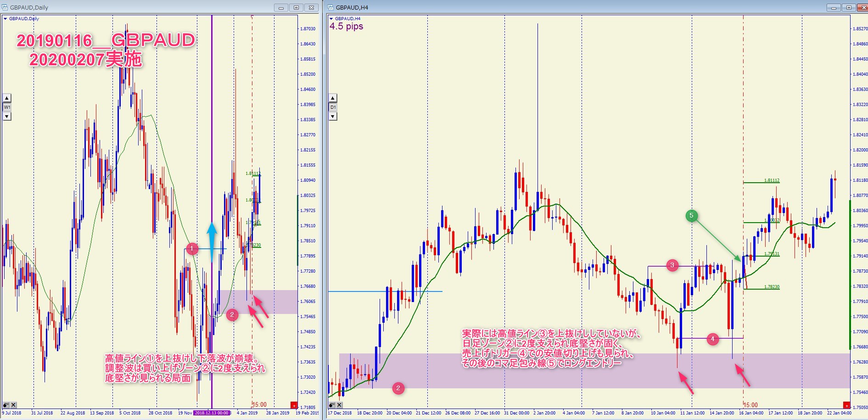This screenshot has width=868, height=420.
Task: Click the green circle marker numbered 5
Action: coord(691,216)
